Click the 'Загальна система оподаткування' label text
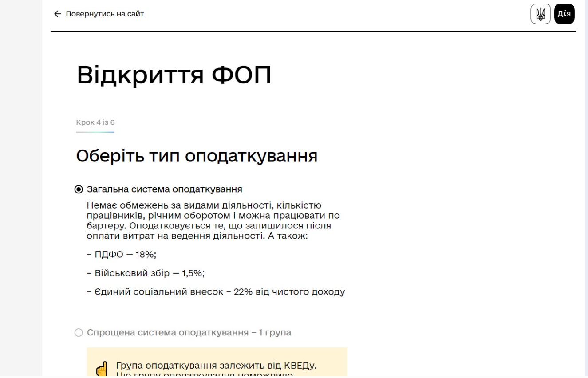Image resolution: width=588 pixels, height=378 pixels. [x=164, y=189]
